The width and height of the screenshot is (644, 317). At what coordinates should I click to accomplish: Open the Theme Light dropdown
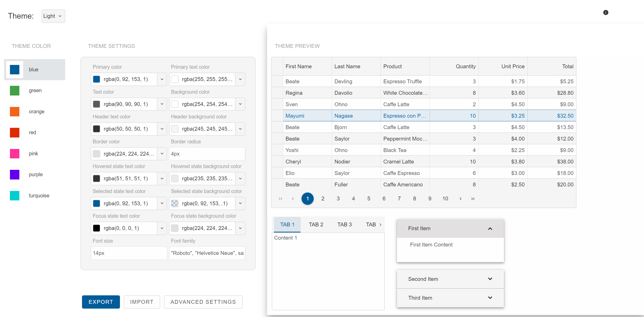pos(53,16)
